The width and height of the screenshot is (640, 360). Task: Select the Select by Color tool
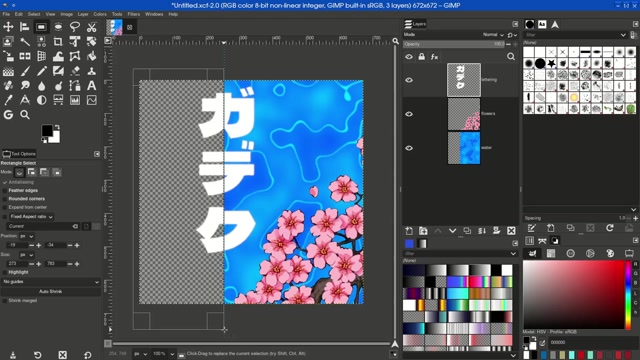click(x=41, y=42)
